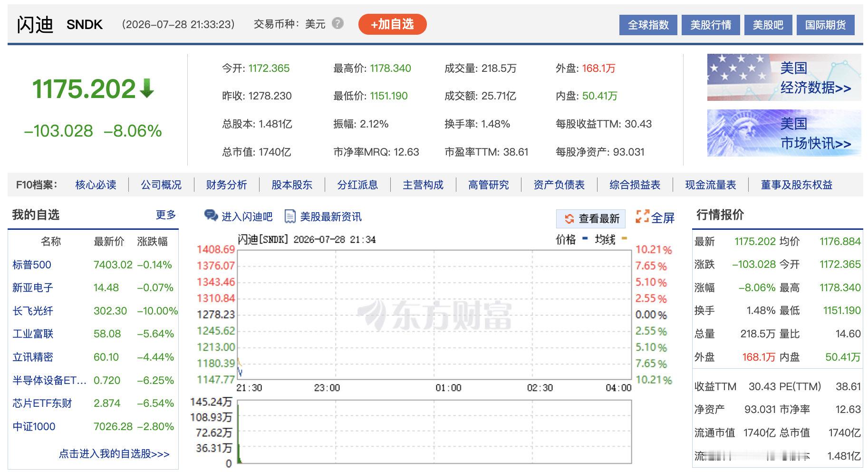This screenshot has width=868, height=472.
Task: Click the main price 1175.202
Action: pyautogui.click(x=84, y=89)
